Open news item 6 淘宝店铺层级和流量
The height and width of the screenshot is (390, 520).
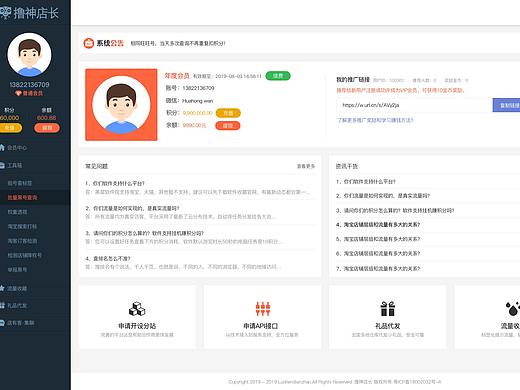pos(378,254)
